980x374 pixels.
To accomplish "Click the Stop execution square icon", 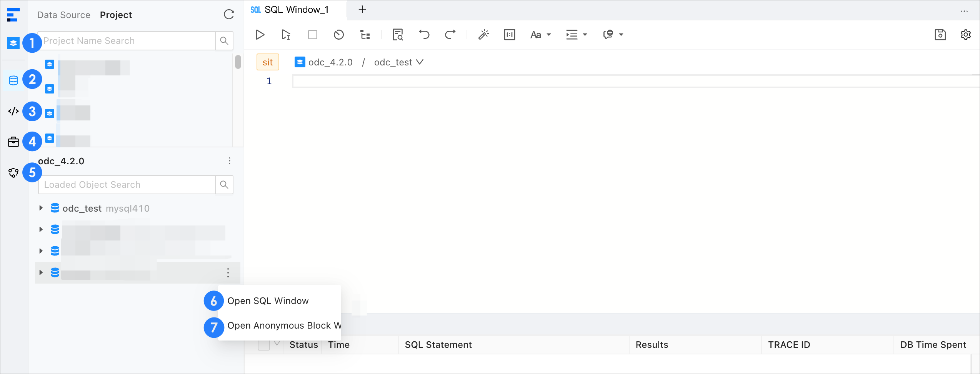I will pos(313,35).
